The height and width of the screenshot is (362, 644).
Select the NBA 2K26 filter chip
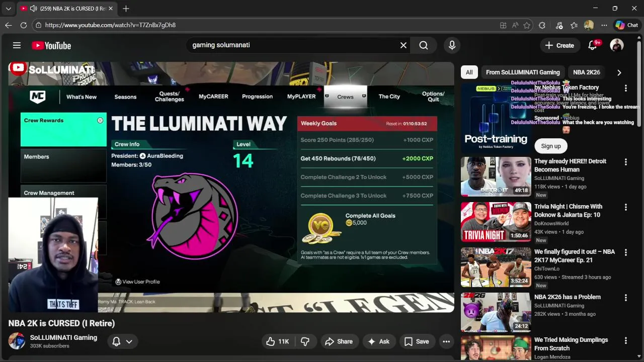click(x=587, y=72)
